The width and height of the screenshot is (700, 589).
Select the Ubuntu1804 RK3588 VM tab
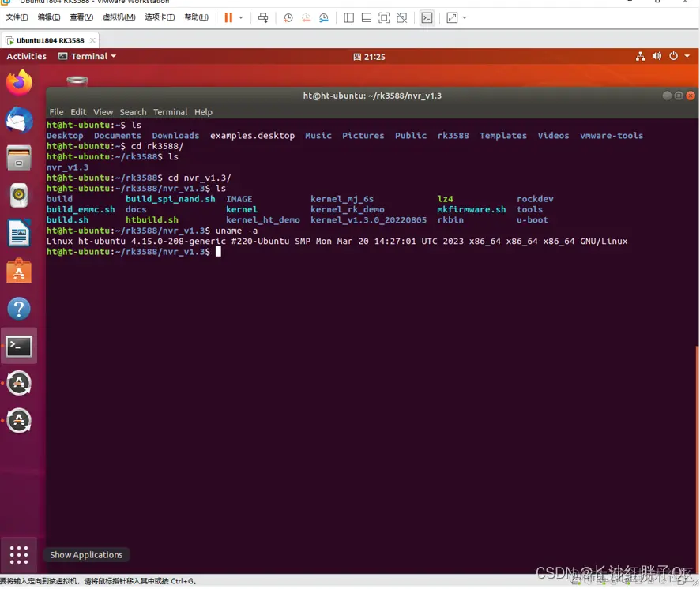[x=50, y=40]
